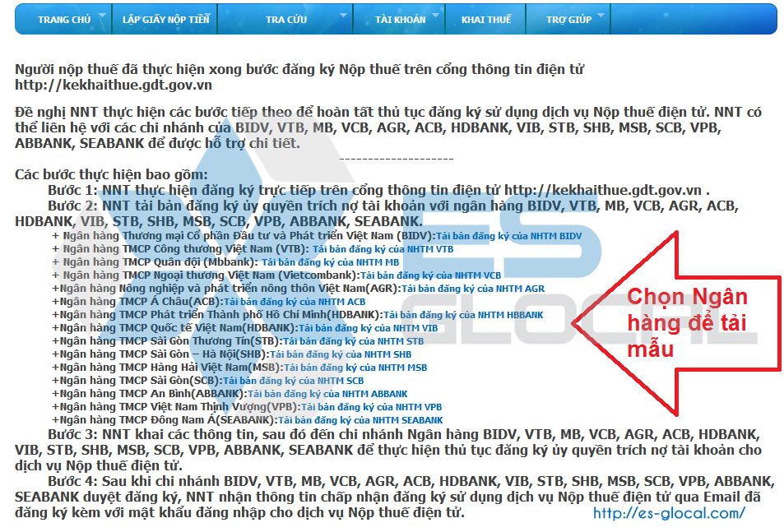
Task: Click Tải bản đăng ký của NHTM STB
Action: 354,341
